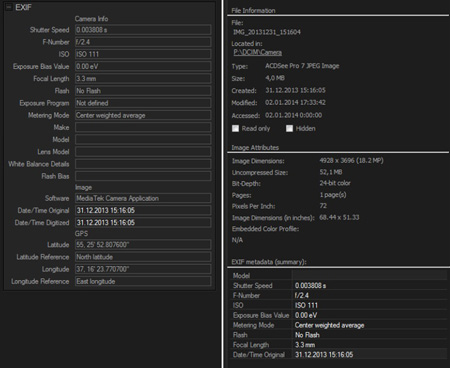The height and width of the screenshot is (368, 450).
Task: Click the Pixels Per Inch value 72
Action: point(323,206)
